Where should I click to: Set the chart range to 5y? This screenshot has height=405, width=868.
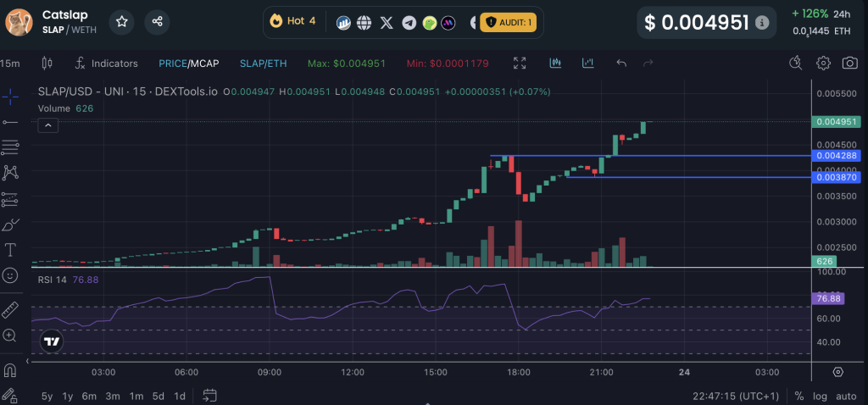(x=47, y=397)
